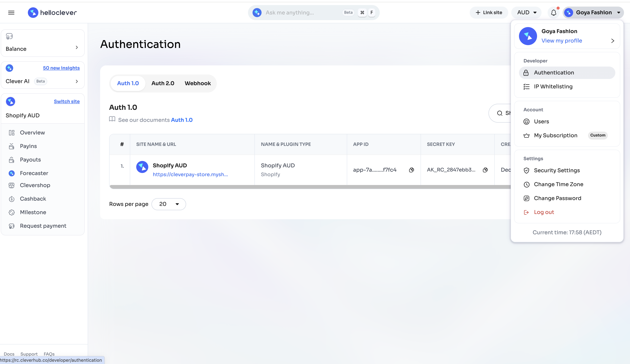Open Forecaster from the sidebar
The width and height of the screenshot is (630, 364).
[34, 173]
